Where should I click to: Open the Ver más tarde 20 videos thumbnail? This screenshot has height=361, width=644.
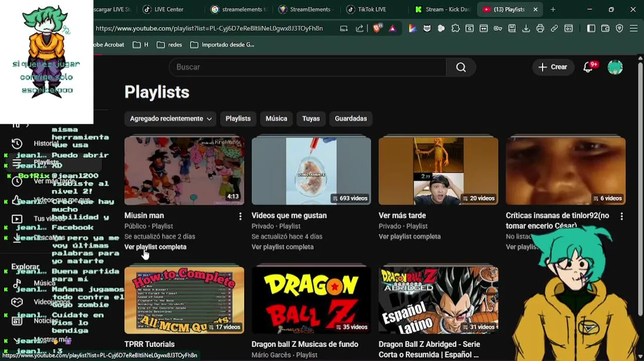438,170
